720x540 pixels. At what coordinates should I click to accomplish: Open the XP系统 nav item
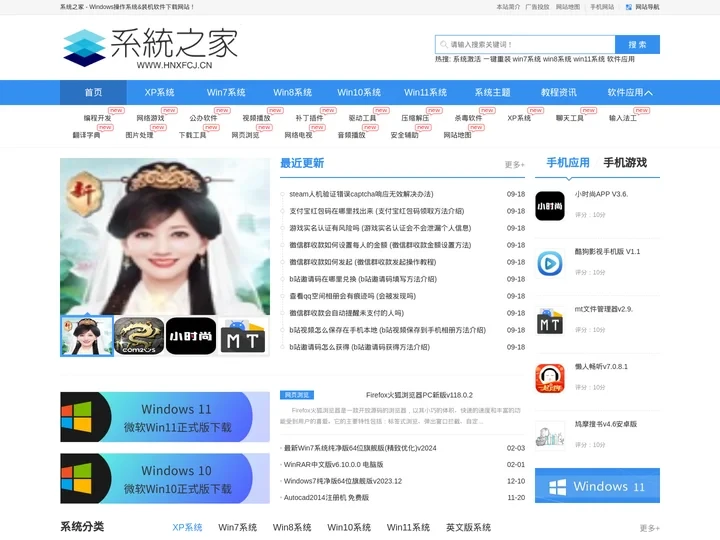tap(159, 92)
